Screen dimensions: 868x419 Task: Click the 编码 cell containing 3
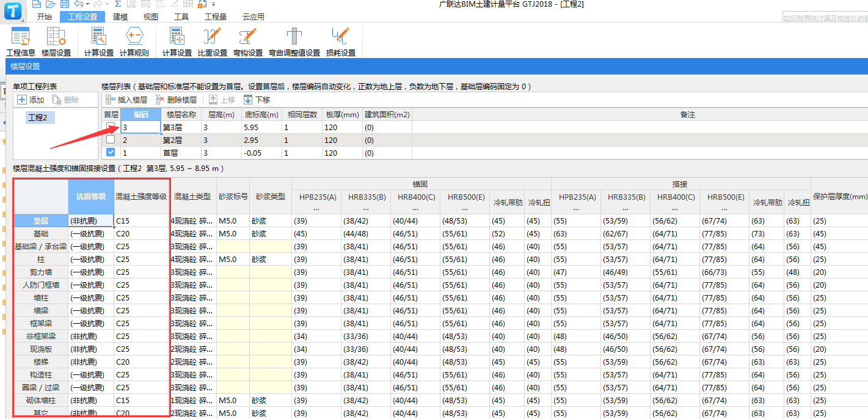click(x=141, y=128)
